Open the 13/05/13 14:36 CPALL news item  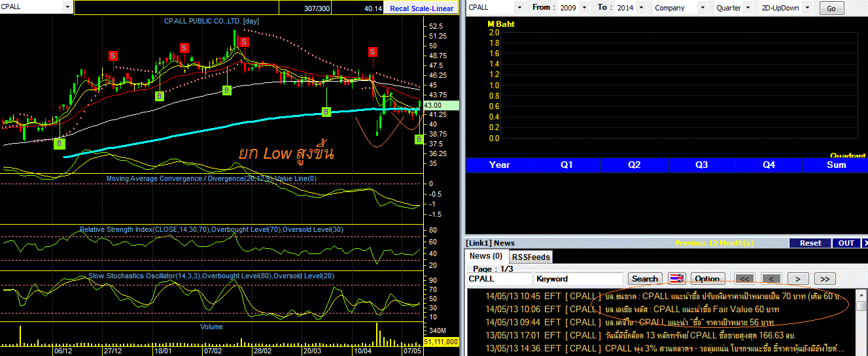[x=661, y=348]
